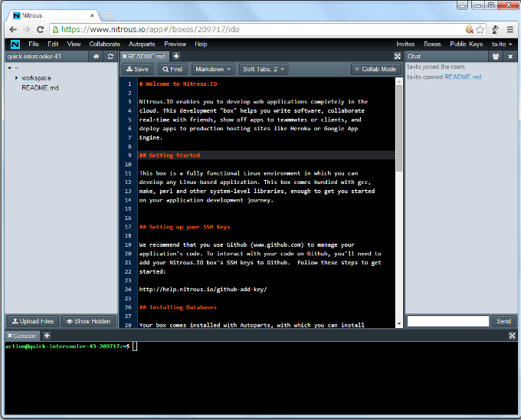Click the Find button
The image size is (521, 420).
(172, 69)
